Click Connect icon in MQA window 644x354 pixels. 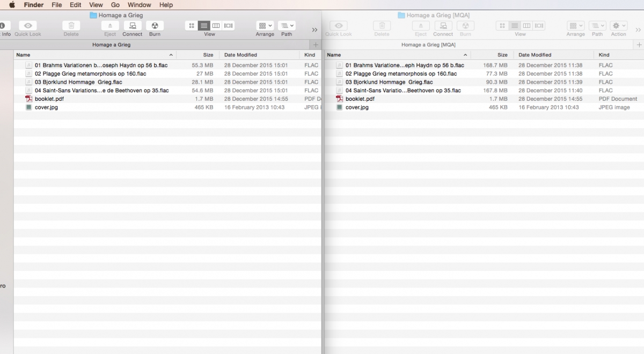pos(443,26)
